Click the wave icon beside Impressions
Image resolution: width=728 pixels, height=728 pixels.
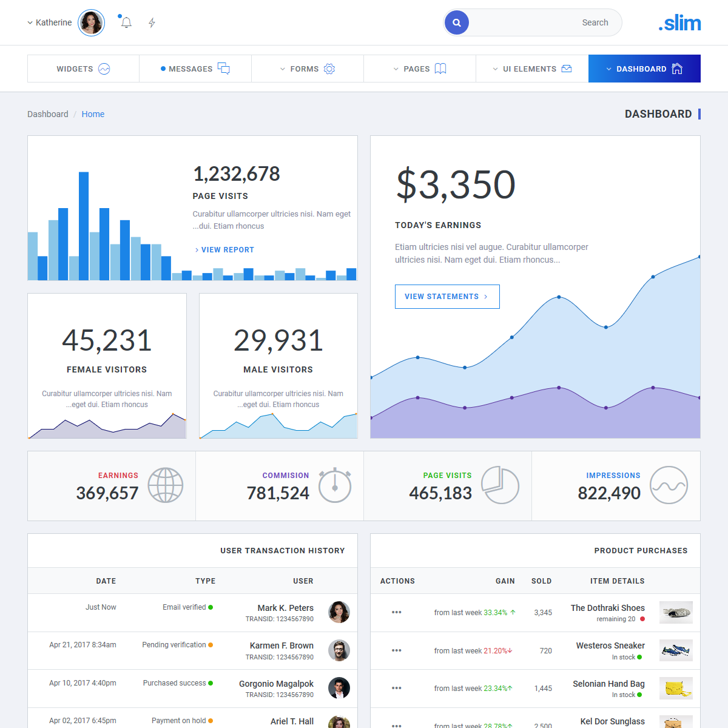669,485
